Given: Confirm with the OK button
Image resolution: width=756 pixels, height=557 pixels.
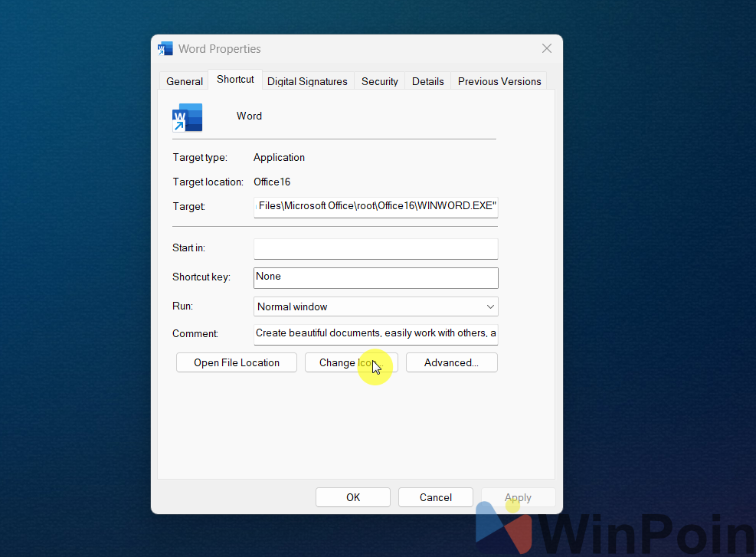Looking at the screenshot, I should [353, 497].
